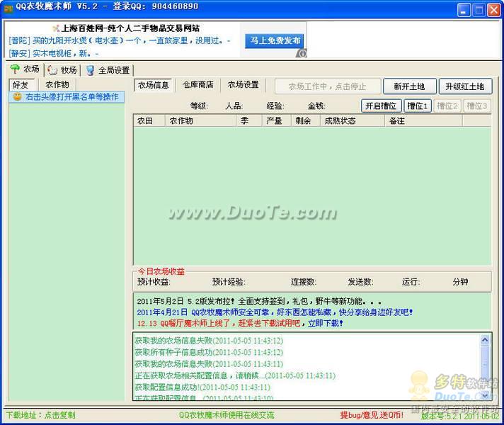Sort by the 成熟状态 column header
Screen dimensions: 504x425
tap(353, 120)
